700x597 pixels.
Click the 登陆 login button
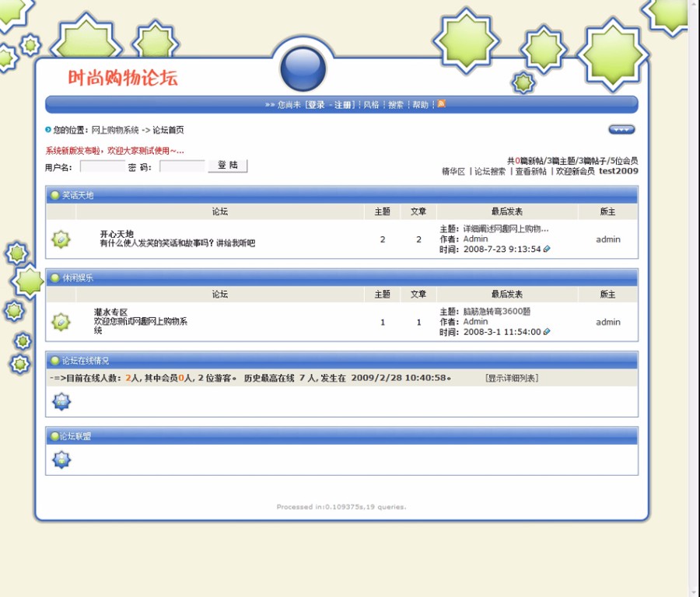coord(228,166)
